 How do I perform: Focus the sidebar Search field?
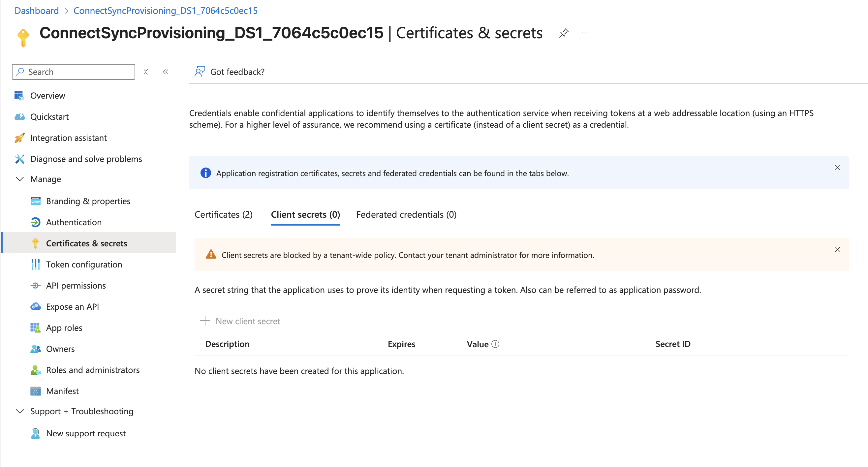(x=74, y=72)
